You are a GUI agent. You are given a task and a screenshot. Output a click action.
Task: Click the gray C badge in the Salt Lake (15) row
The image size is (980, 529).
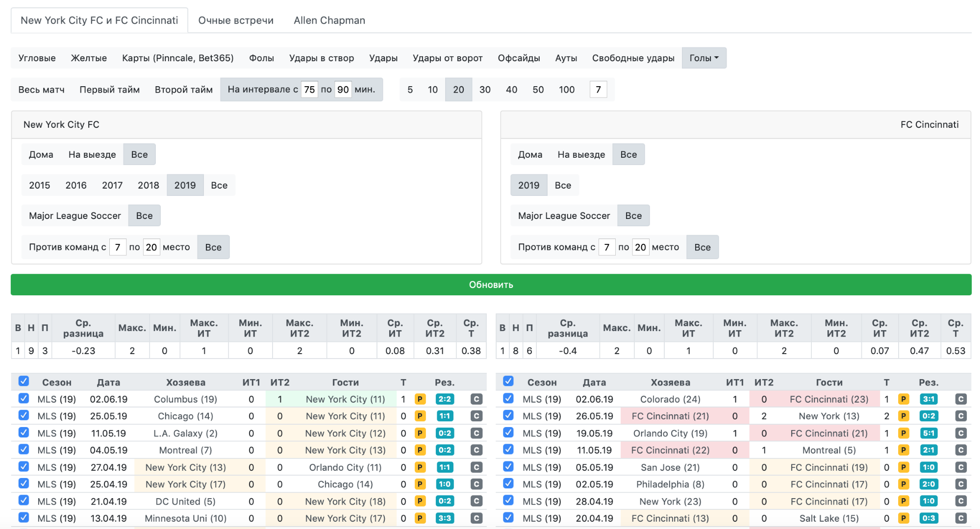point(960,518)
